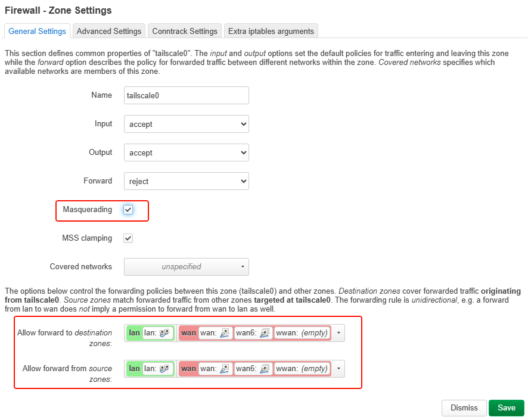Dismiss the zone settings dialog
528x420 pixels.
click(464, 407)
